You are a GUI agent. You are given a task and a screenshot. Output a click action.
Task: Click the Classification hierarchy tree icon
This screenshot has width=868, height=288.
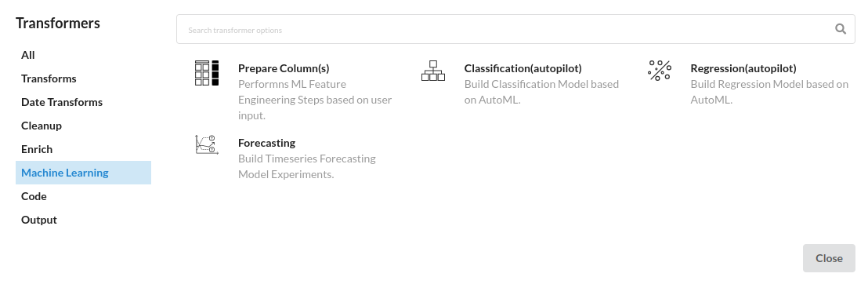pyautogui.click(x=433, y=71)
